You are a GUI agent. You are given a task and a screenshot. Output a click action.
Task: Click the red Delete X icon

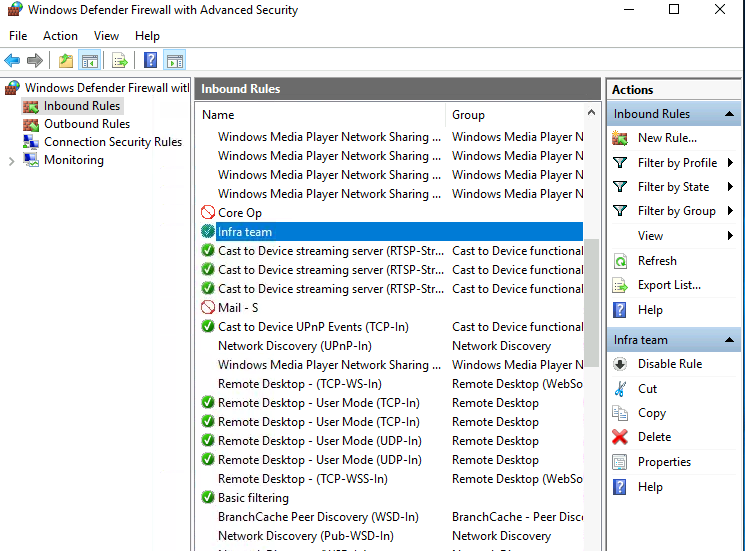620,437
